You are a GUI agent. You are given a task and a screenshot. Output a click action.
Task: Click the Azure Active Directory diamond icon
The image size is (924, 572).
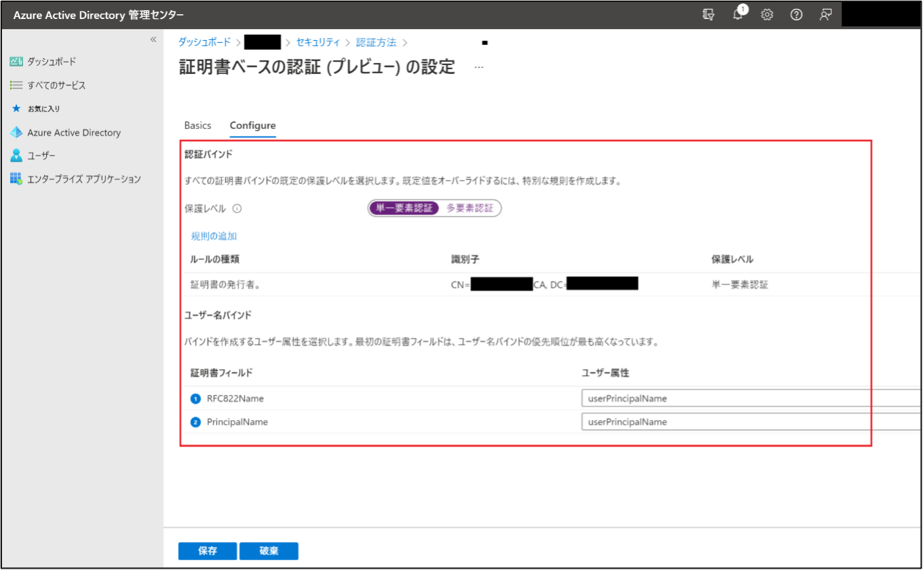(16, 132)
